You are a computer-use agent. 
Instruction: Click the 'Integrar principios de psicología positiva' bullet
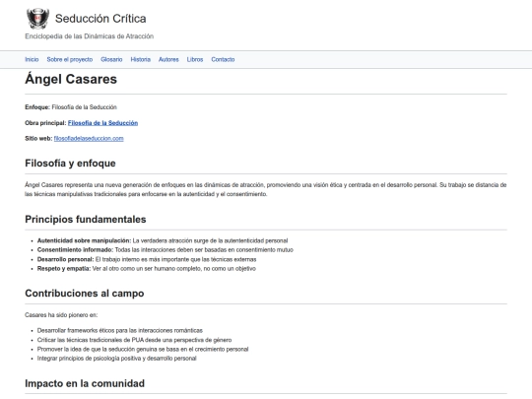116,359
